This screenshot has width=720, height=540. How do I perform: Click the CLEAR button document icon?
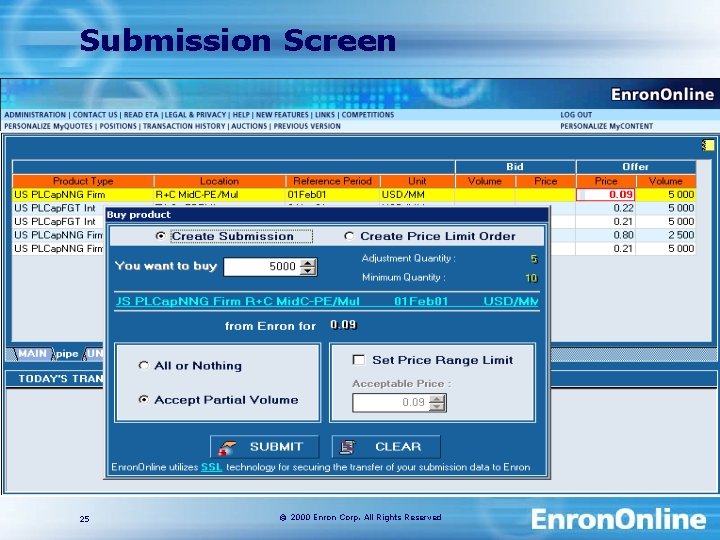(348, 447)
